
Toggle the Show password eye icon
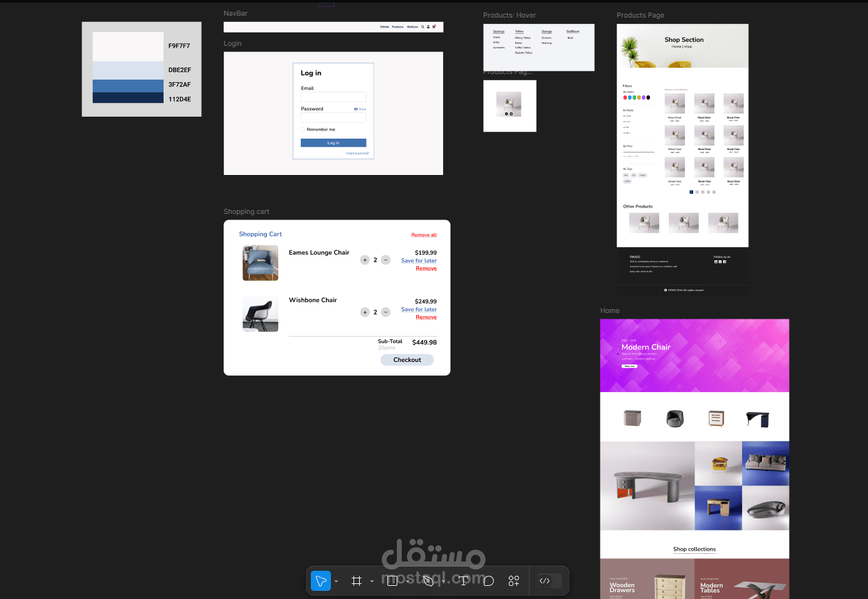coord(356,109)
